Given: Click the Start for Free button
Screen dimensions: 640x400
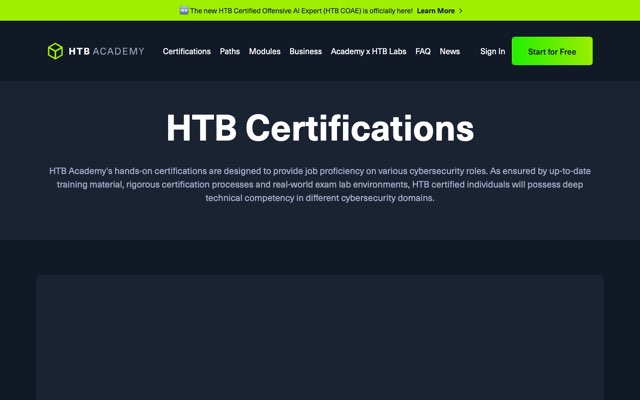Looking at the screenshot, I should (552, 51).
